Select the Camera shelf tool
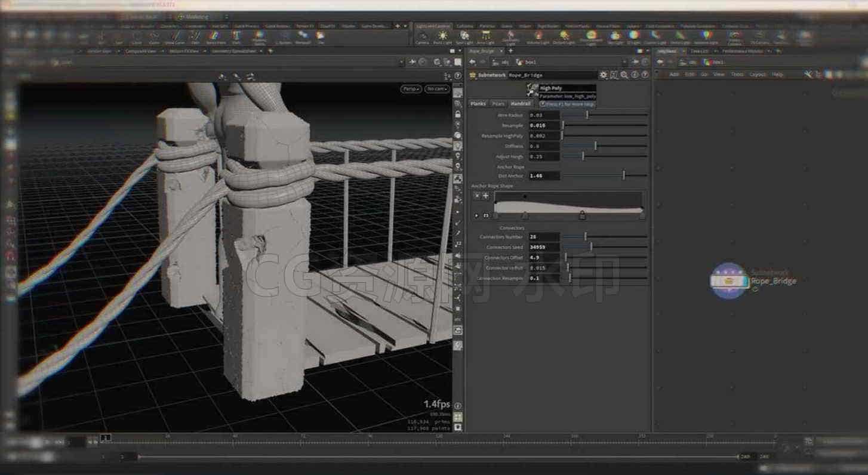 [x=422, y=37]
